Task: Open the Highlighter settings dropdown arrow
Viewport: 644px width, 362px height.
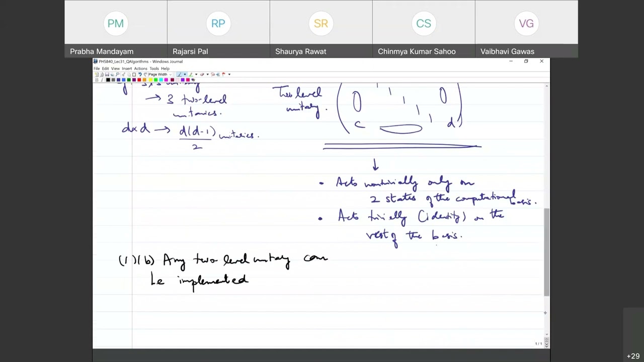Action: click(196, 74)
